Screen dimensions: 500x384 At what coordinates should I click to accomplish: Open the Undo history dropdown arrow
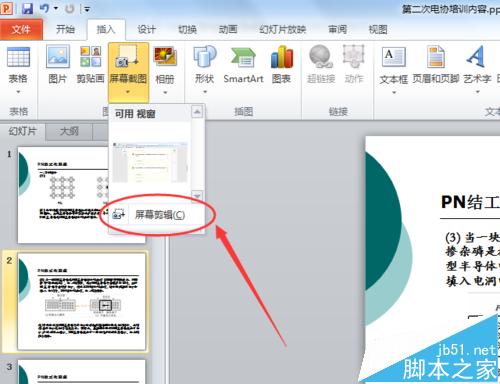(56, 8)
